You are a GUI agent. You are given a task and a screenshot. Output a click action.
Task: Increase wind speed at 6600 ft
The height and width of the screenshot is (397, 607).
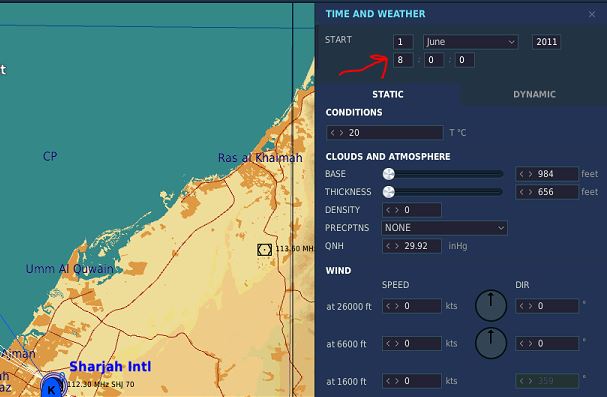coord(397,344)
